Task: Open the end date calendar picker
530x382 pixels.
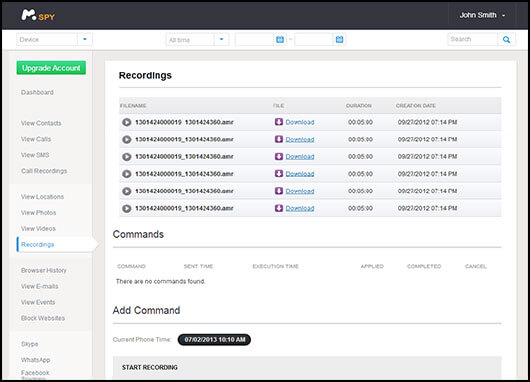Action: (339, 40)
